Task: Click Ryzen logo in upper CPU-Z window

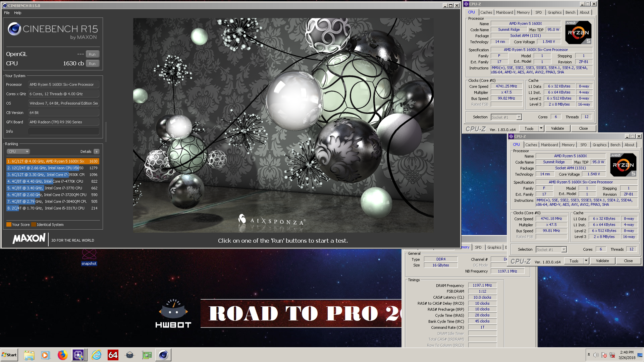Action: 578,33
